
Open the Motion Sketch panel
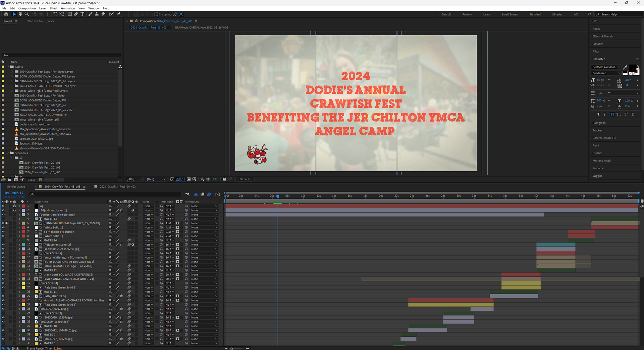601,161
